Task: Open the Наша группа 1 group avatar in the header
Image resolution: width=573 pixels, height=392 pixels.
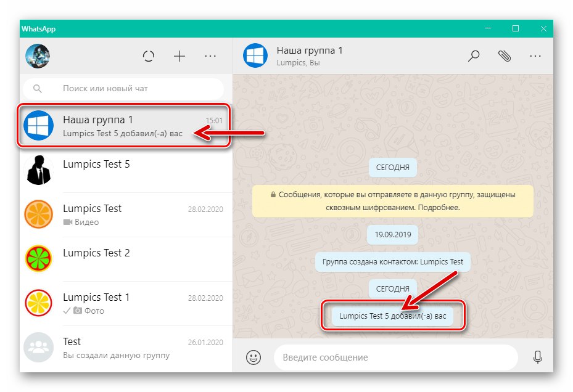Action: click(255, 55)
